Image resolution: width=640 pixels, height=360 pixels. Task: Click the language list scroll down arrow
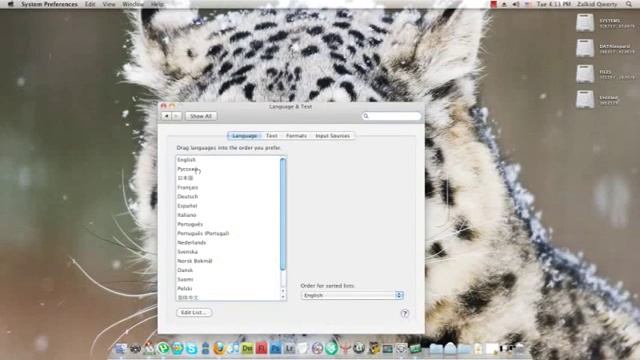click(x=283, y=297)
